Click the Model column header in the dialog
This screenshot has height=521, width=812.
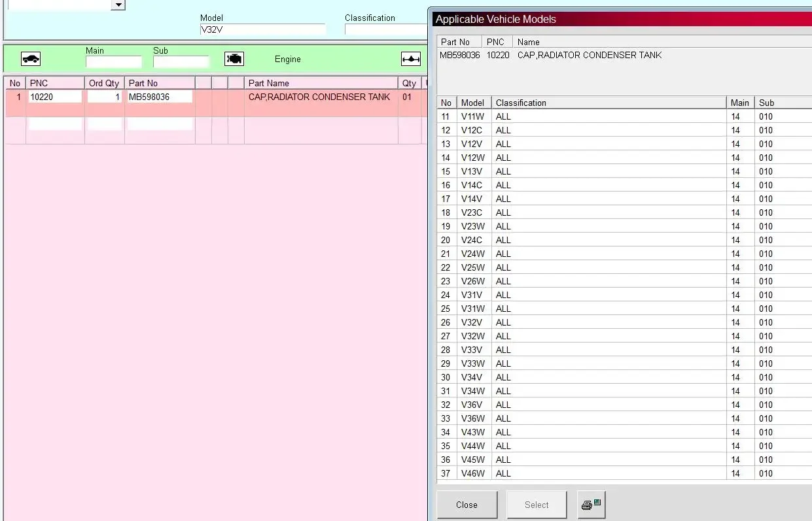474,103
